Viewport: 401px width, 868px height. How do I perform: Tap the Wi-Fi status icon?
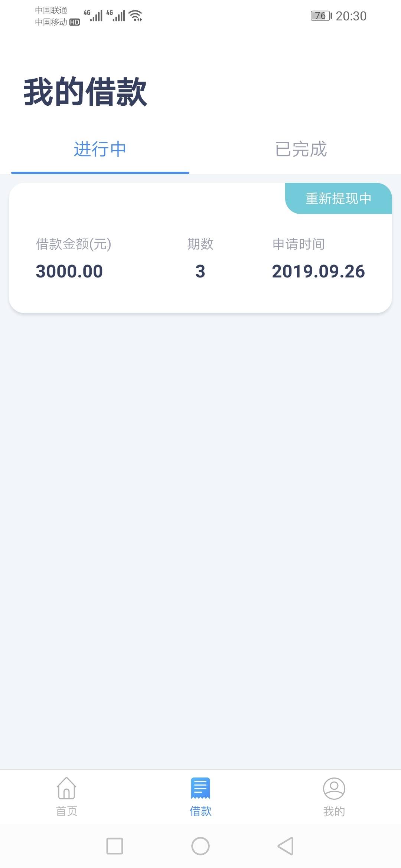pos(136,16)
